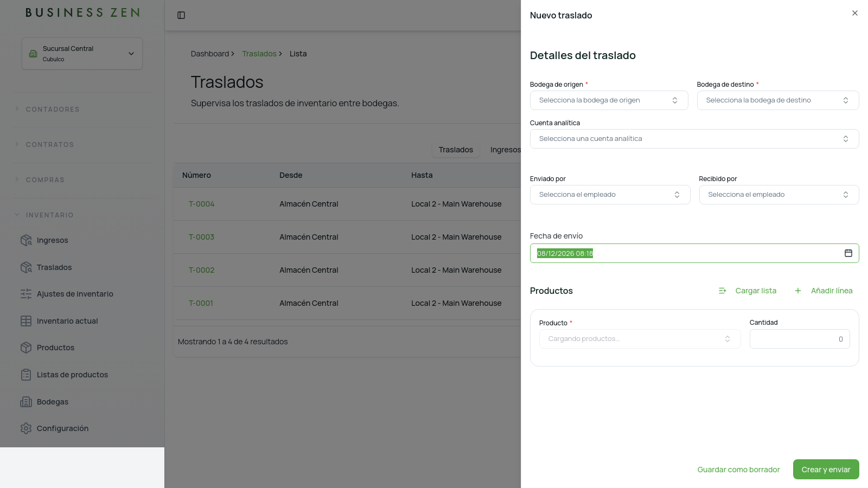
Task: Open Ajustes de inventario icon
Action: [x=26, y=294]
